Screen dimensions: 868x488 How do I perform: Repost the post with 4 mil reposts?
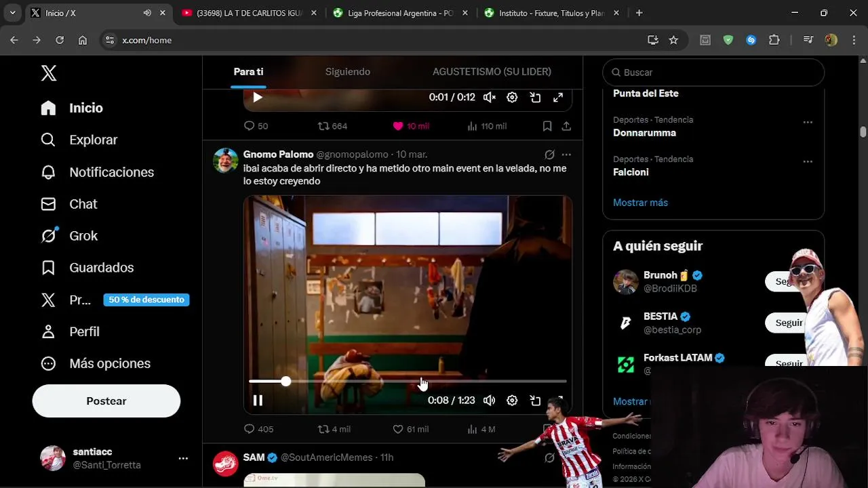334,429
